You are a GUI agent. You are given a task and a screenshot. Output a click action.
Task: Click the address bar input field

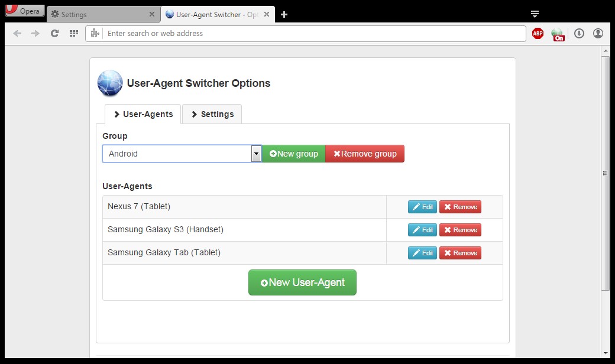(313, 34)
